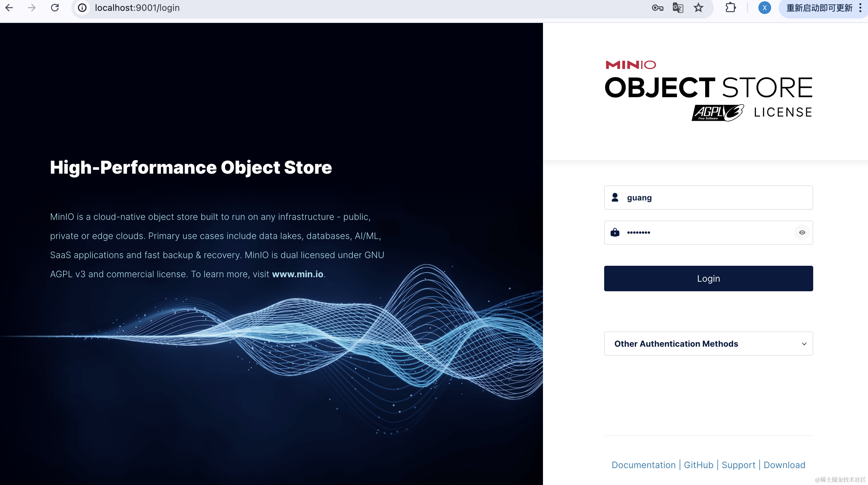Click the Google Translate icon

[x=678, y=8]
